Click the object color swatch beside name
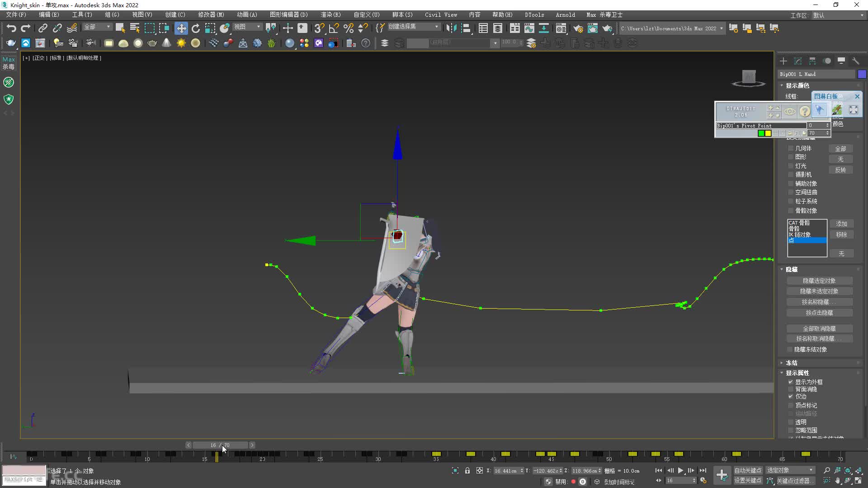 tap(862, 74)
